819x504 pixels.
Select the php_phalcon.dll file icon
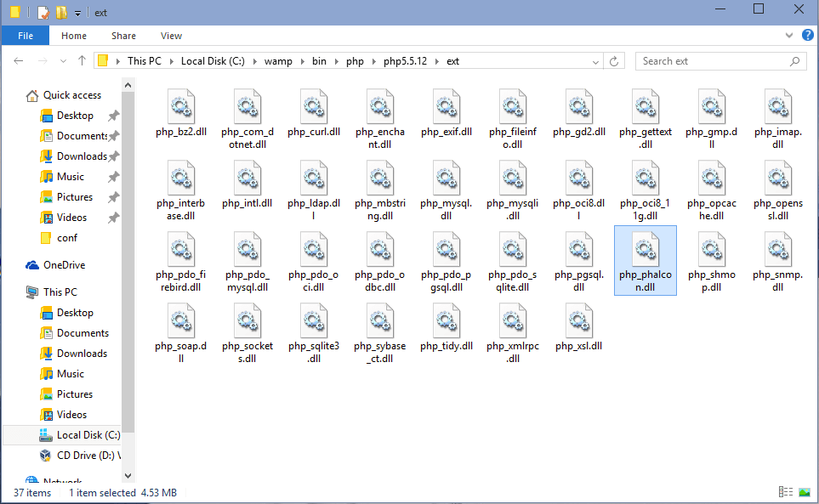click(645, 251)
